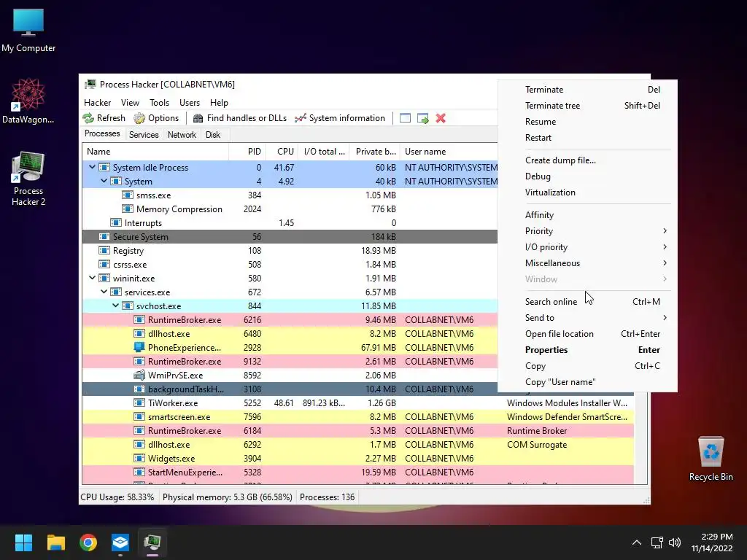Click the find window and thread icon
This screenshot has width=747, height=560.
pos(422,118)
